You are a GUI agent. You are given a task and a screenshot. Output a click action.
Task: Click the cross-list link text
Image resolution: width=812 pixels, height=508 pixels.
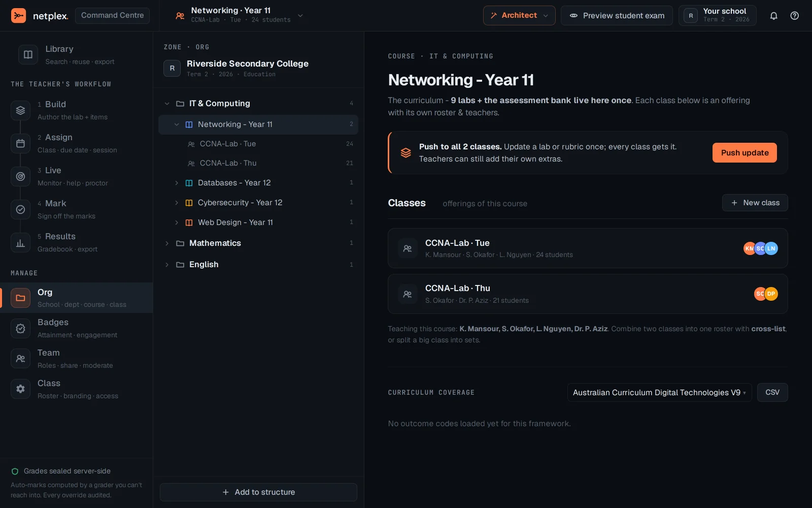[768, 329]
